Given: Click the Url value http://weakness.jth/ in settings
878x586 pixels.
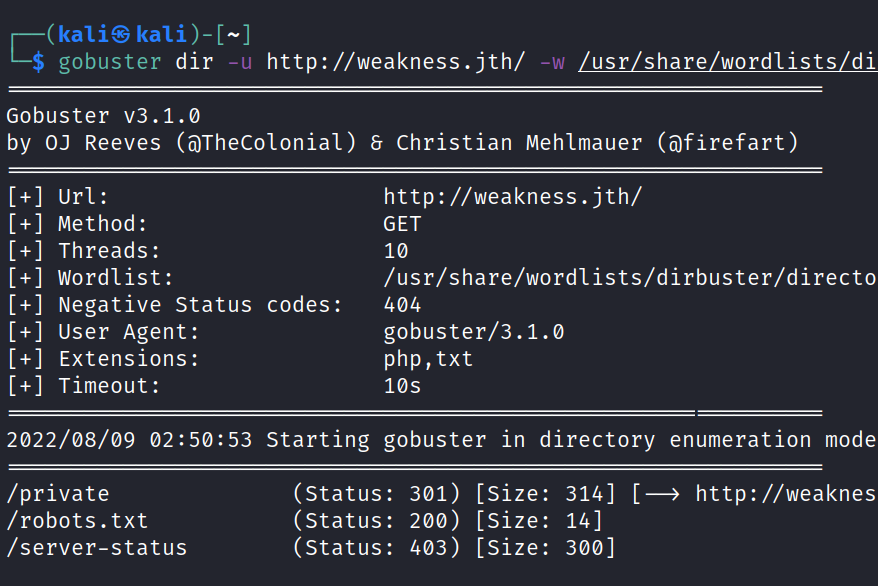Looking at the screenshot, I should click(x=512, y=196).
